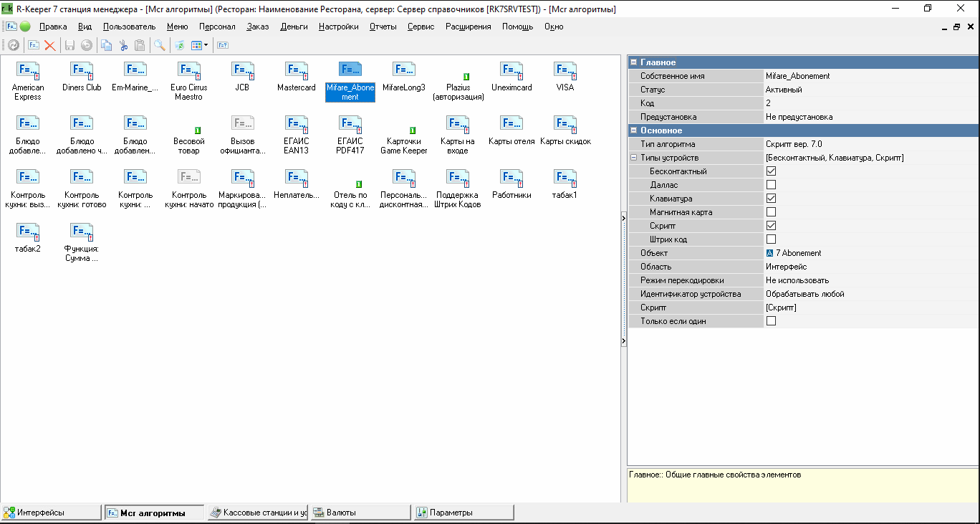Open the Режим перекодировки value field

point(871,280)
